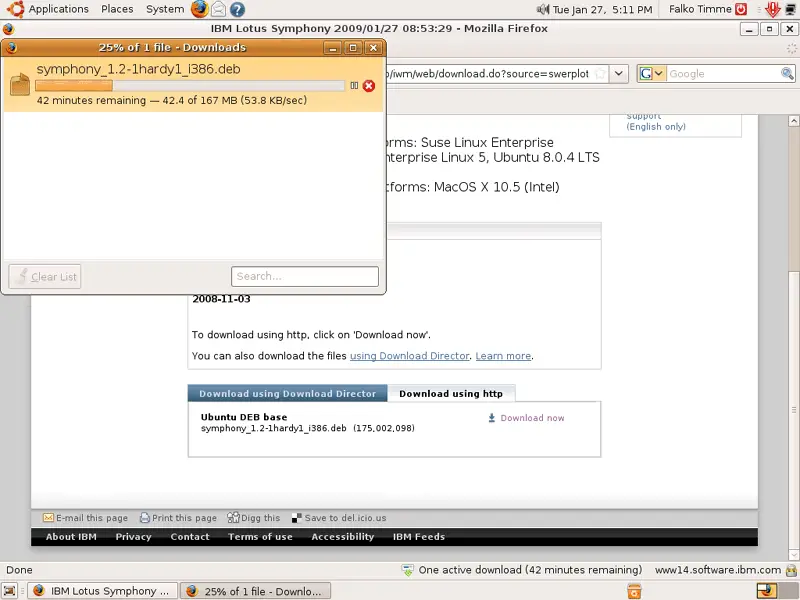The width and height of the screenshot is (800, 600).
Task: Pause the symphony download
Action: [354, 86]
